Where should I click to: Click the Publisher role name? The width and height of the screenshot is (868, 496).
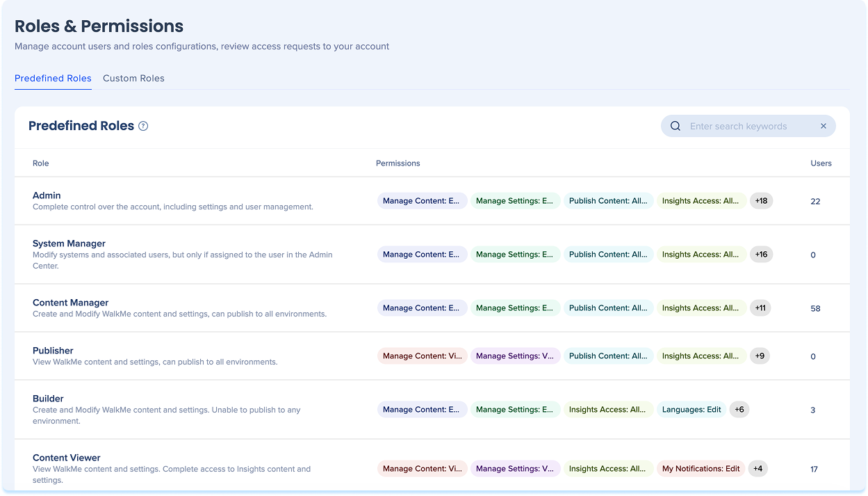point(53,351)
